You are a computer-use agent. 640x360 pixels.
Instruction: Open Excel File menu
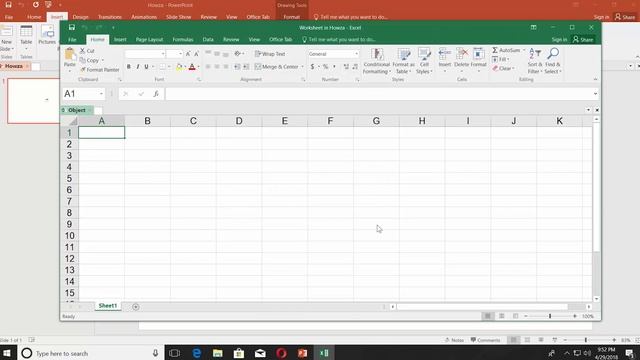tap(72, 40)
